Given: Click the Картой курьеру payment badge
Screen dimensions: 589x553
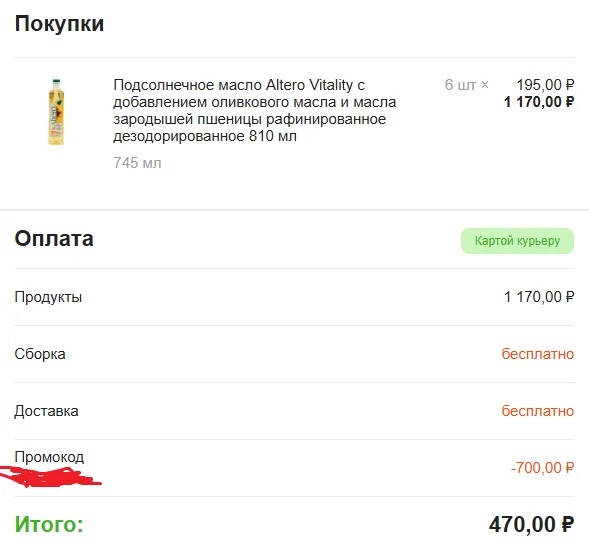Looking at the screenshot, I should [517, 241].
